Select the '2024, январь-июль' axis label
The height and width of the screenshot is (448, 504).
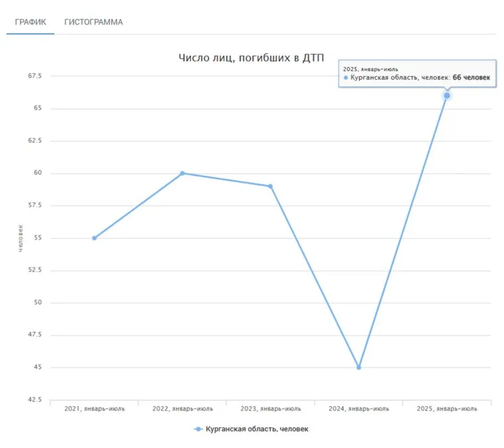click(359, 409)
